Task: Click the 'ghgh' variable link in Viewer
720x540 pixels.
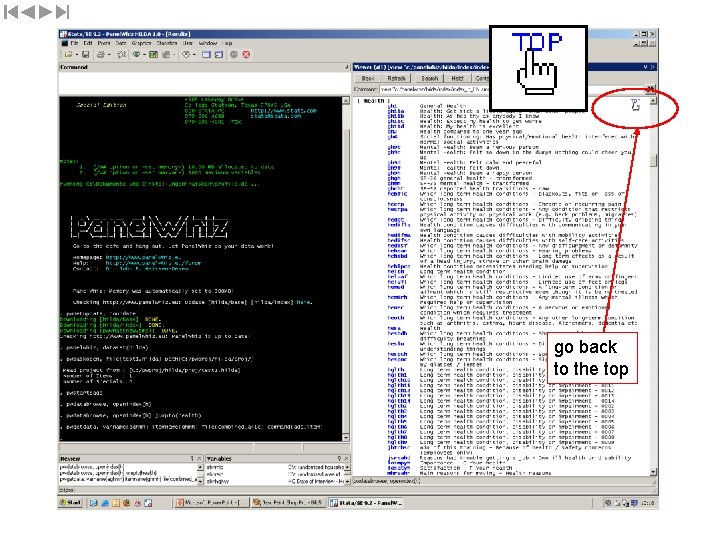Action: (x=394, y=178)
